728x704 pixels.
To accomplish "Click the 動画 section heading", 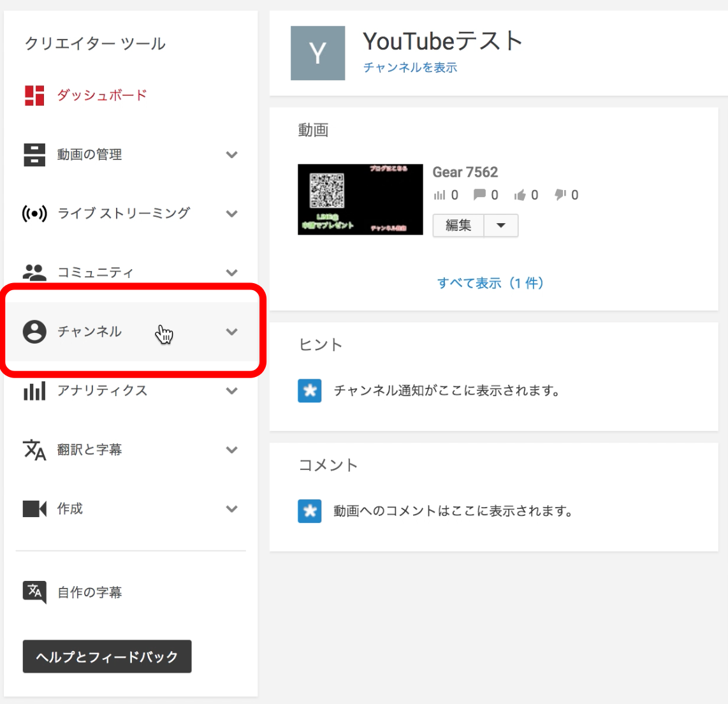I will (x=314, y=130).
